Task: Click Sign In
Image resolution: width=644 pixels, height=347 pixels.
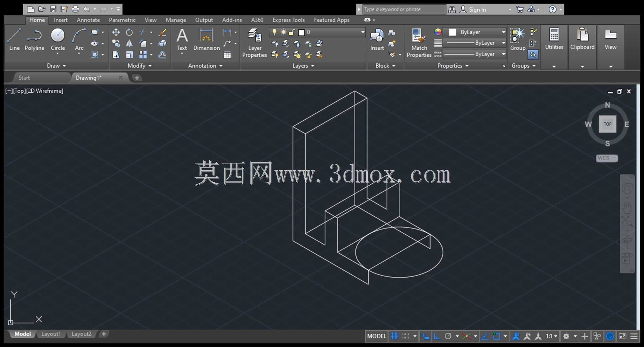Action: coord(477,9)
